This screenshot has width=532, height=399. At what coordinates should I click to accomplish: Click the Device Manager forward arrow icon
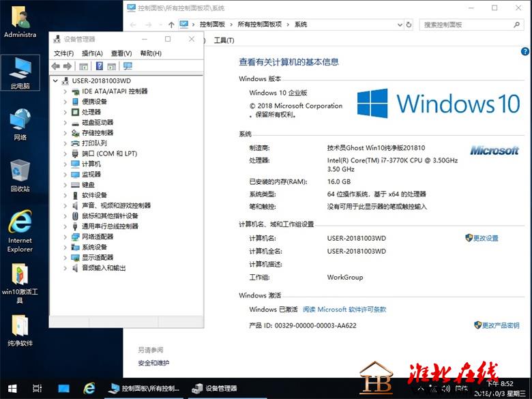point(68,66)
